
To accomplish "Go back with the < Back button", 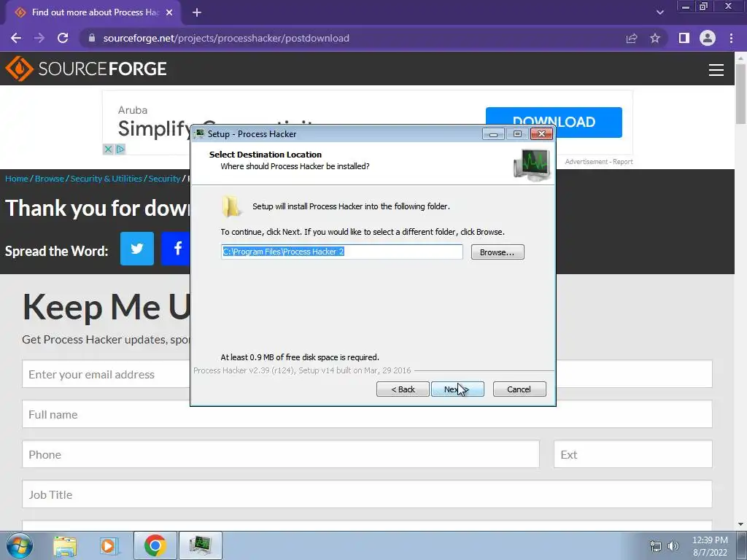I will (x=403, y=389).
